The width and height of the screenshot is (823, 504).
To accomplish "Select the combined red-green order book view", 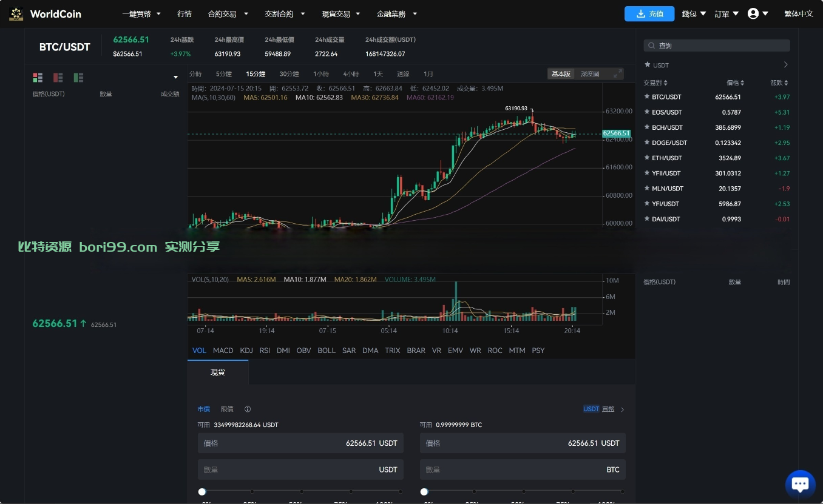I will click(x=38, y=77).
